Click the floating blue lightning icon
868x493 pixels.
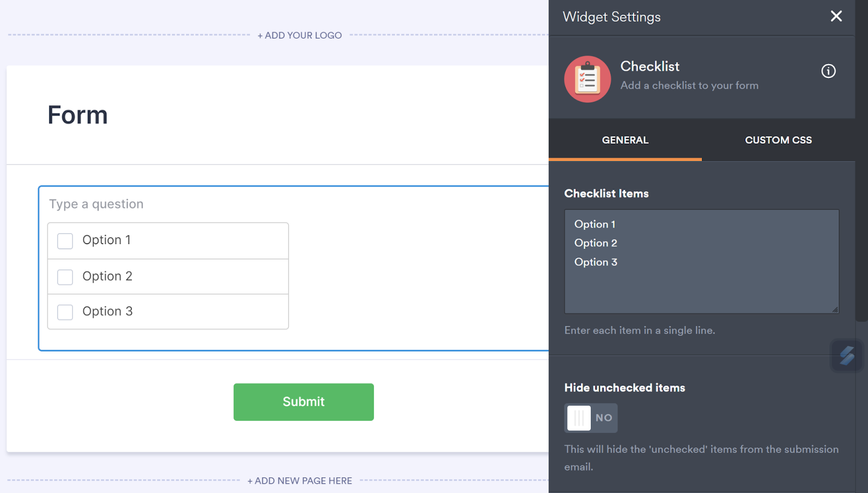846,356
